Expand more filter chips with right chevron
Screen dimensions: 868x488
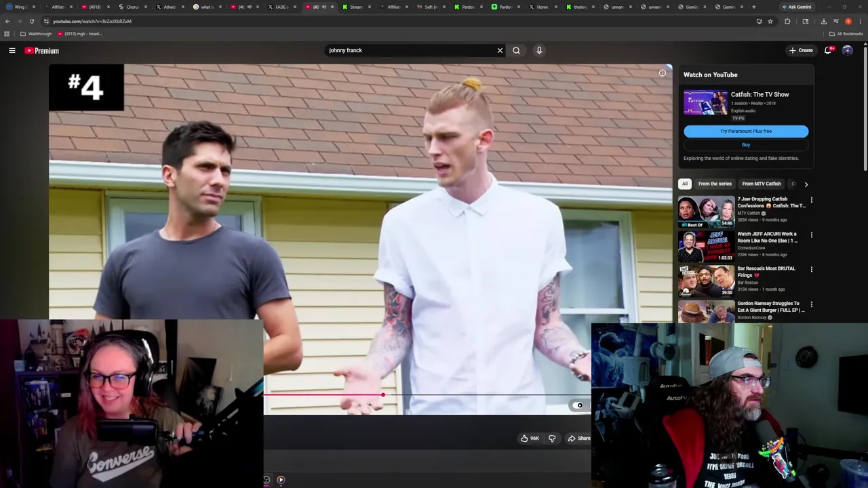coord(806,184)
